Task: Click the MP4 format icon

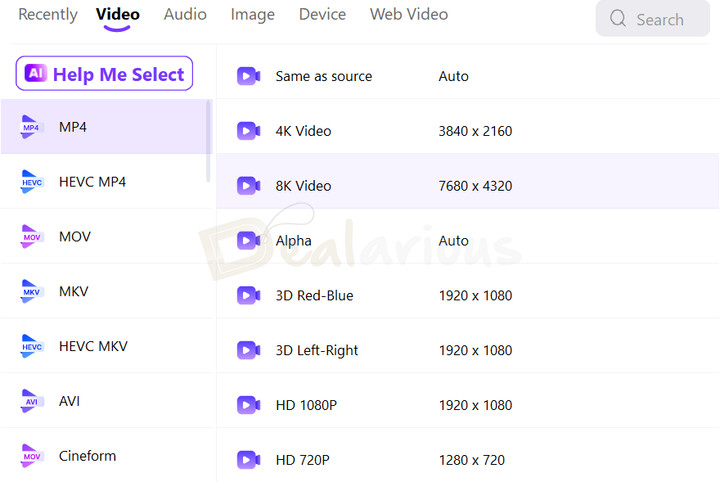Action: [x=31, y=127]
